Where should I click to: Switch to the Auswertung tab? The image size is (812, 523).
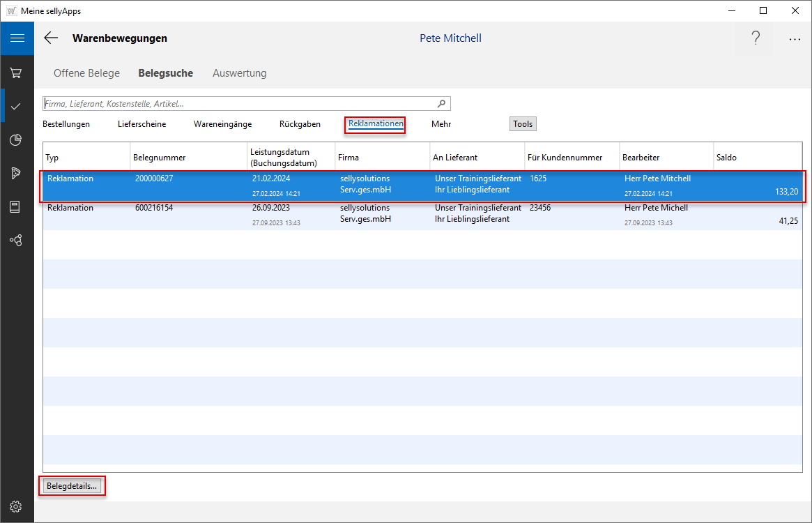(239, 73)
